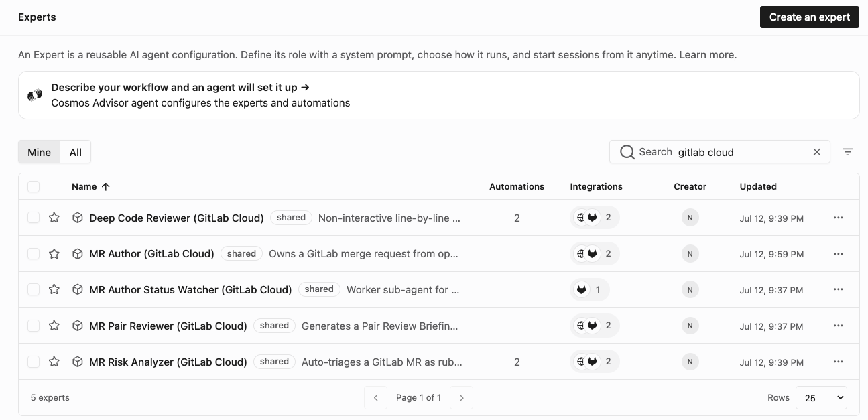Open more options for MR Author Status Watcher

pyautogui.click(x=839, y=290)
